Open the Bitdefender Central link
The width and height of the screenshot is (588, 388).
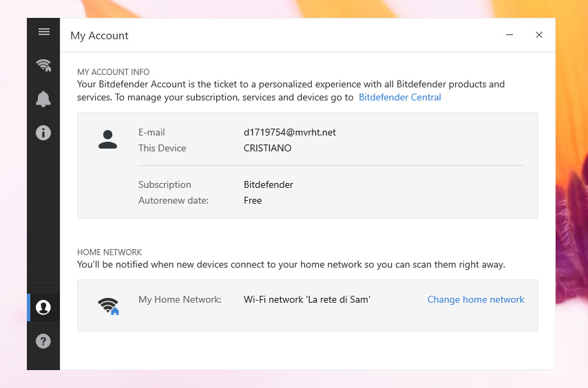400,97
